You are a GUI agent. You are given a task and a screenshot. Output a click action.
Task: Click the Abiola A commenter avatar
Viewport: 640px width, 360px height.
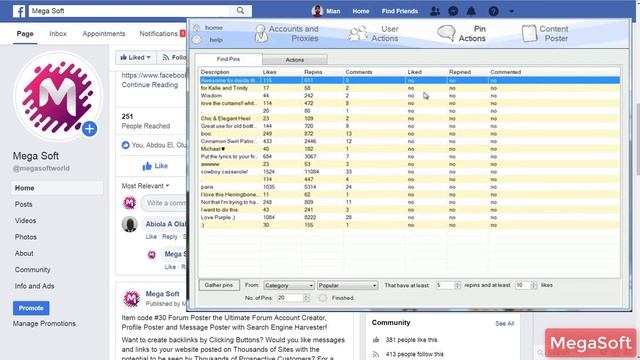click(130, 224)
